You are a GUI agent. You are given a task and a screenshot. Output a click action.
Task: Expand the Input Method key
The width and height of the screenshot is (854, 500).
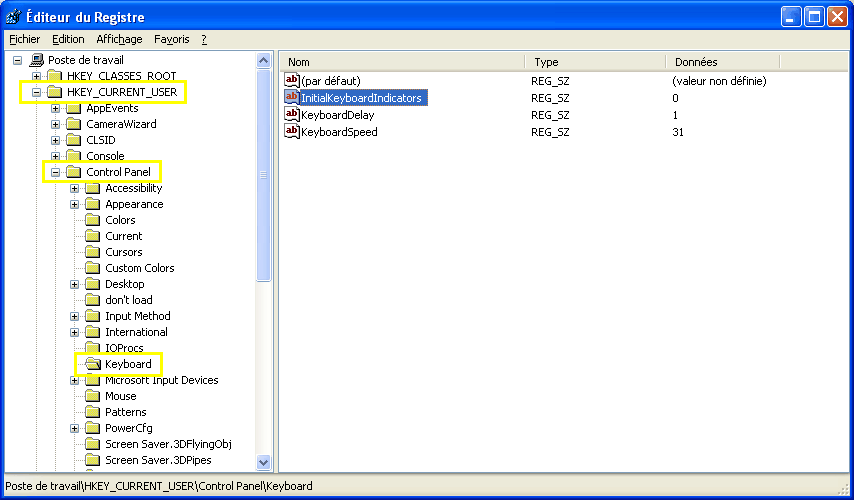click(75, 316)
